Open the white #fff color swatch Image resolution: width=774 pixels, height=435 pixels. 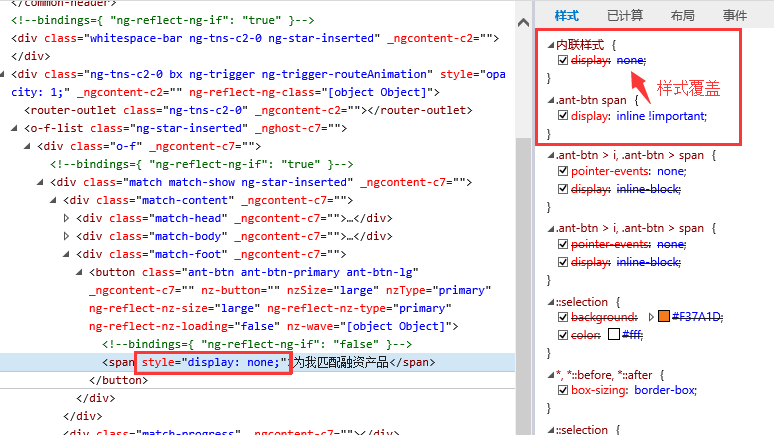614,334
